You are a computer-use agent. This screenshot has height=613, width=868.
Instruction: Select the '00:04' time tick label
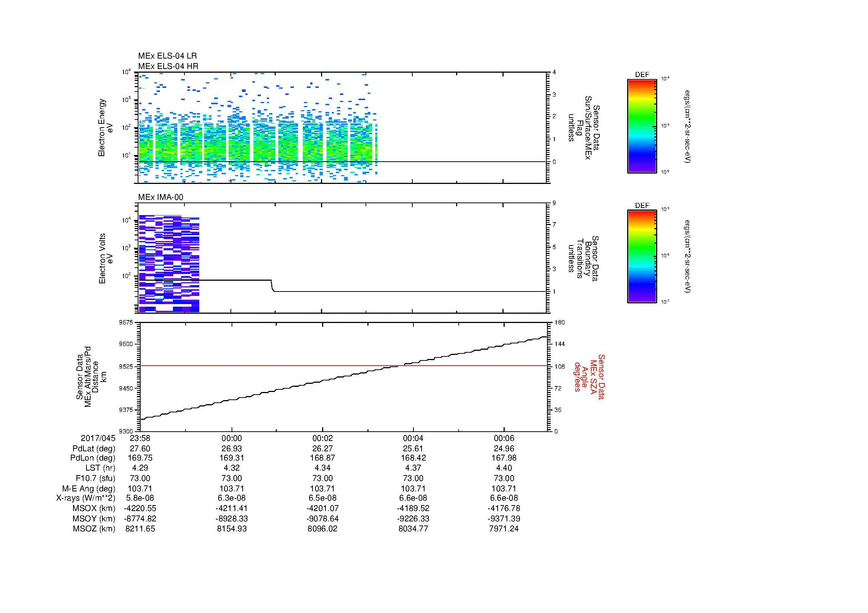tap(413, 438)
